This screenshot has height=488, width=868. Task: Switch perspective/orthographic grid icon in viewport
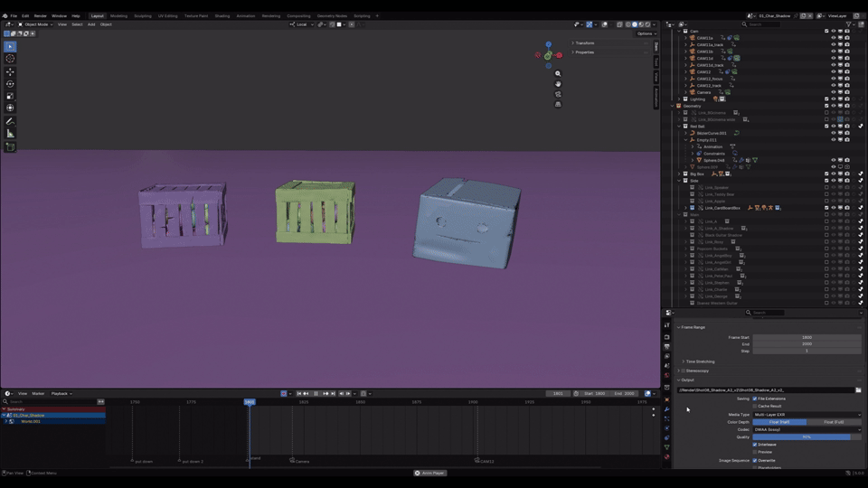(x=558, y=104)
